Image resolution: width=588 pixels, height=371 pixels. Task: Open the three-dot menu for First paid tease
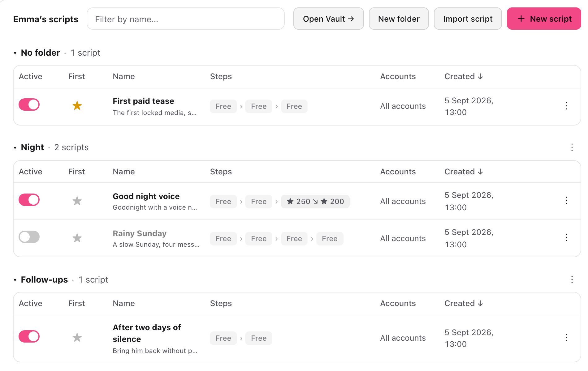pos(566,106)
